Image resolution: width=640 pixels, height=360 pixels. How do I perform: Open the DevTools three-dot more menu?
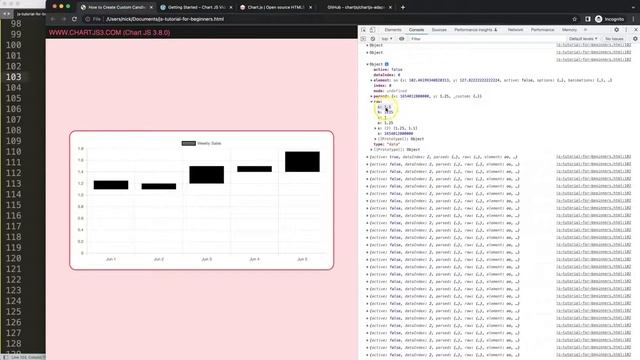pyautogui.click(x=626, y=30)
